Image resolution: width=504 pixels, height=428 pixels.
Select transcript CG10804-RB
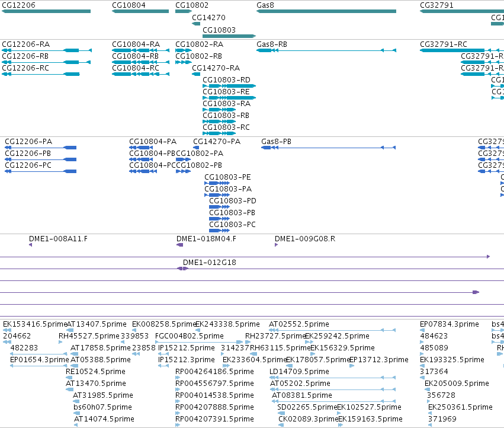(140, 62)
